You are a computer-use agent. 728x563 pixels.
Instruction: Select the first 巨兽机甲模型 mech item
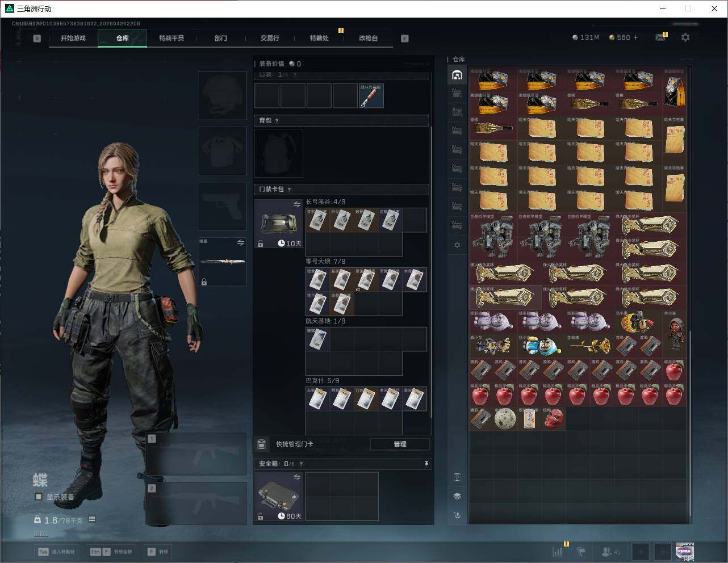click(x=493, y=237)
